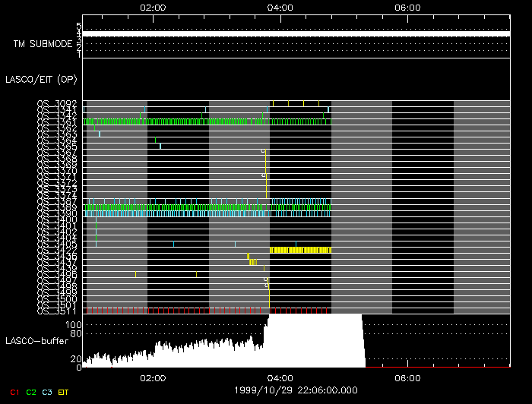This screenshot has width=532, height=404.
Task: Click the 02:00 label on the top time axis
Action: pos(153,8)
